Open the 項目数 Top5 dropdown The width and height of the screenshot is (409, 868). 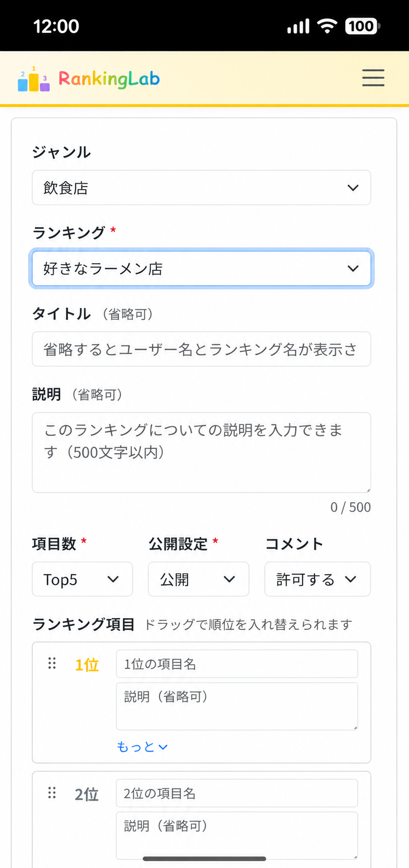82,579
